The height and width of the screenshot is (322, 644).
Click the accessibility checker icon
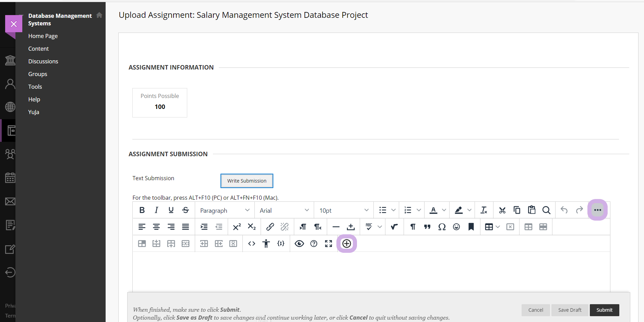pos(266,244)
